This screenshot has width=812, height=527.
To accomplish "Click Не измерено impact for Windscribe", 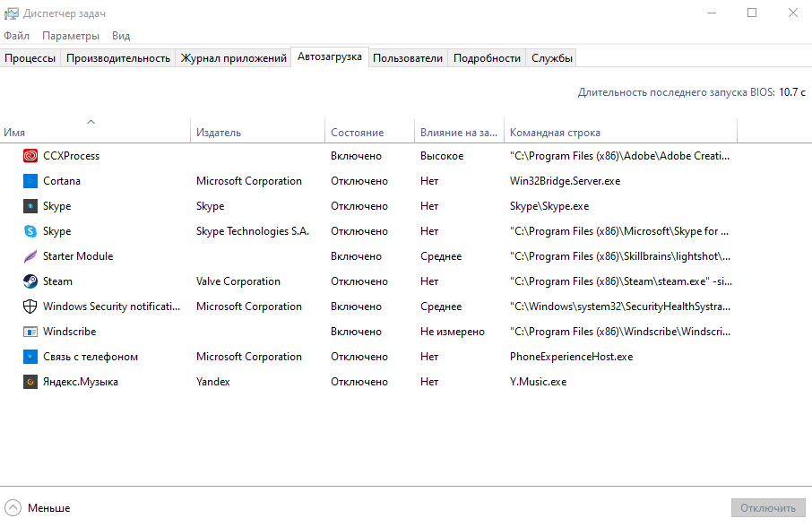I will (x=452, y=332).
